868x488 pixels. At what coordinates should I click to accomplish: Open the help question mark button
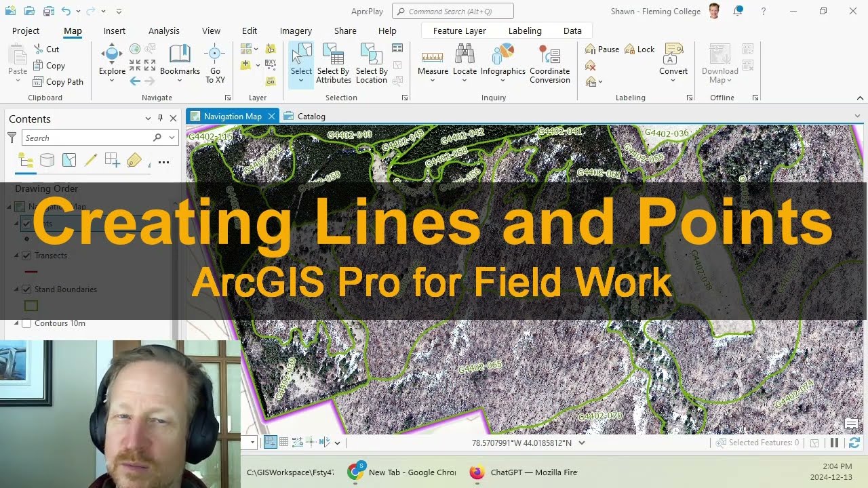pos(764,12)
